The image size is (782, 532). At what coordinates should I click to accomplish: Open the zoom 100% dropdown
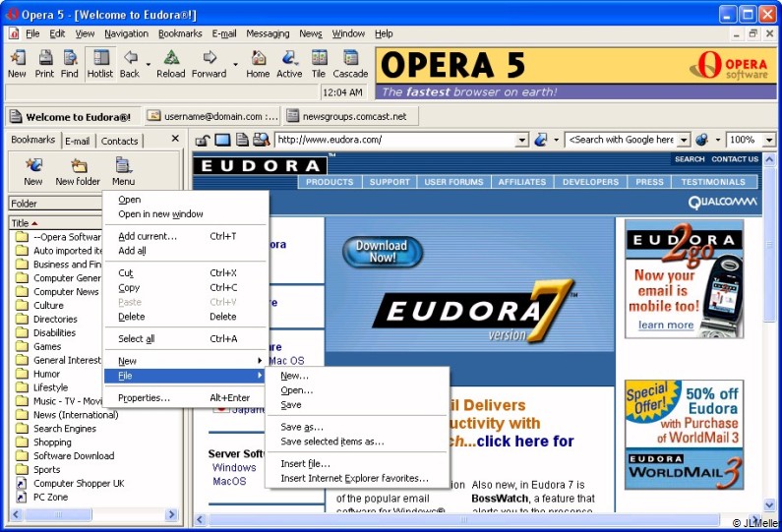(x=769, y=140)
